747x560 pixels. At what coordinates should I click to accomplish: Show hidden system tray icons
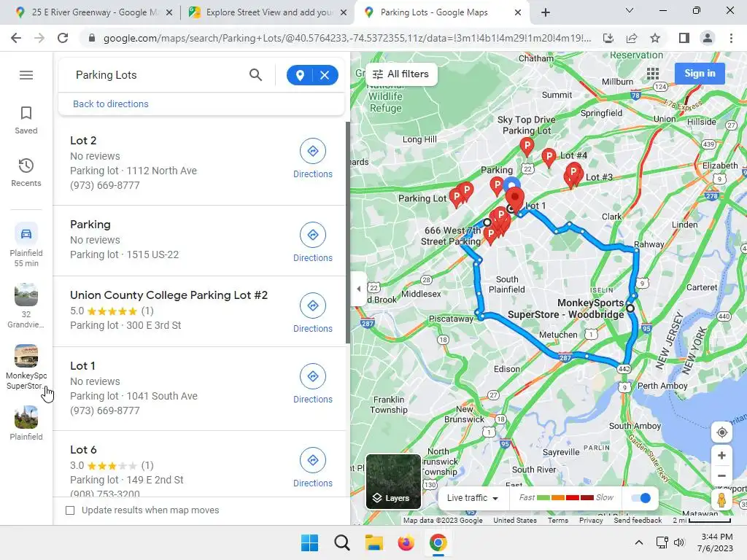pyautogui.click(x=639, y=542)
